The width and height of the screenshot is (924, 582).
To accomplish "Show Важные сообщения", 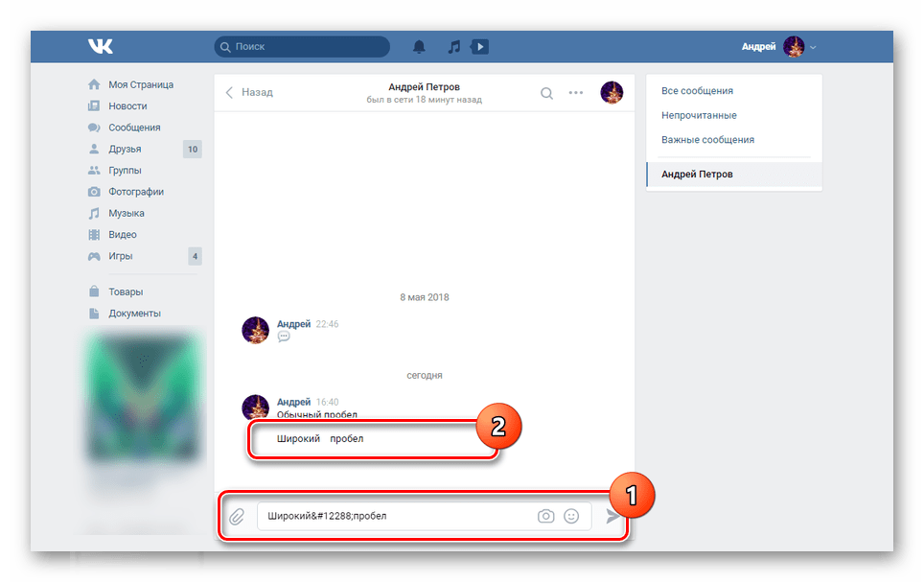I will (706, 139).
